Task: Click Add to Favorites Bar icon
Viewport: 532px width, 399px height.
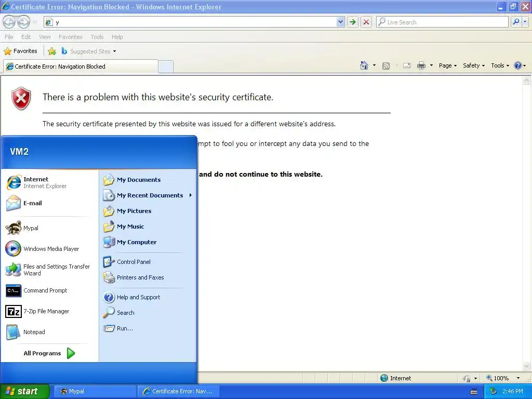Action: pos(52,51)
